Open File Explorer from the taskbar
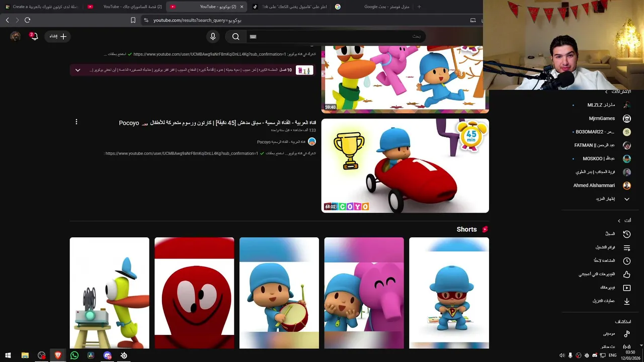Screen dimensions: 644x362 (x=25, y=355)
